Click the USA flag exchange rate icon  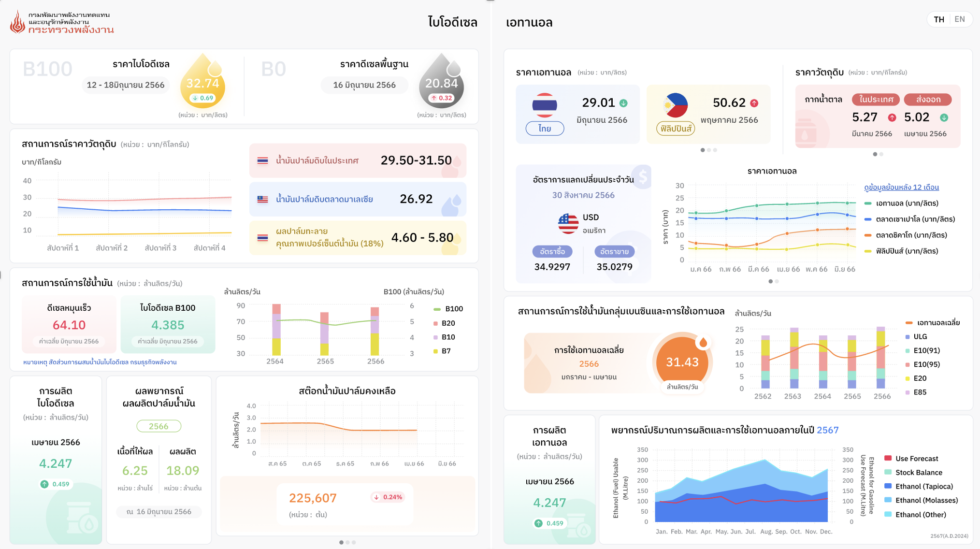pyautogui.click(x=568, y=223)
